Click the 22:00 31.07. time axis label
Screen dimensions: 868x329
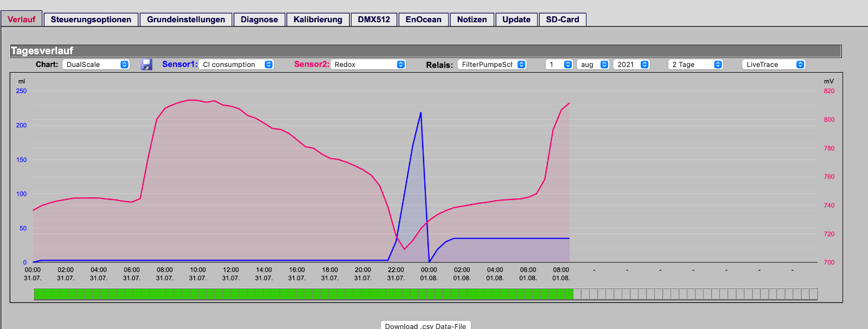tap(396, 274)
